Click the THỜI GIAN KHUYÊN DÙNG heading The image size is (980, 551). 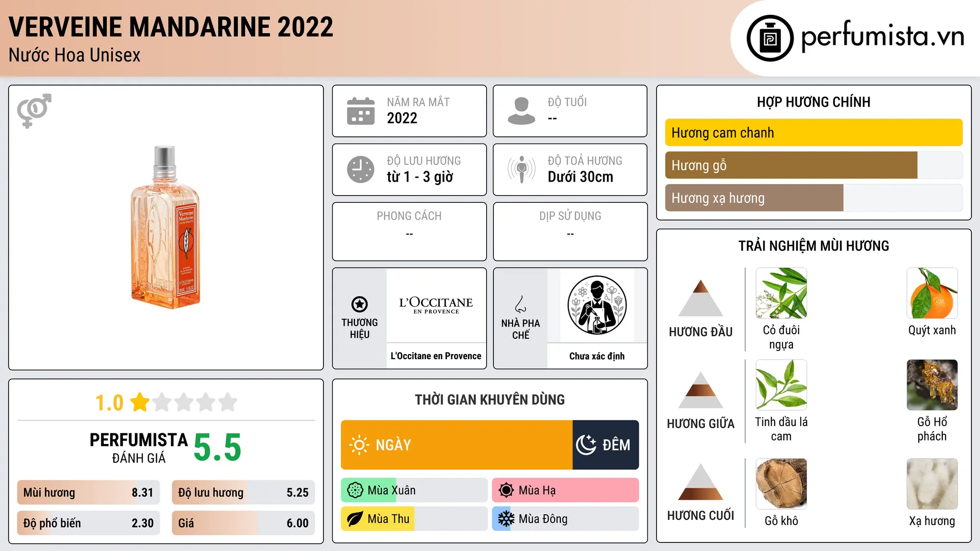(x=490, y=399)
